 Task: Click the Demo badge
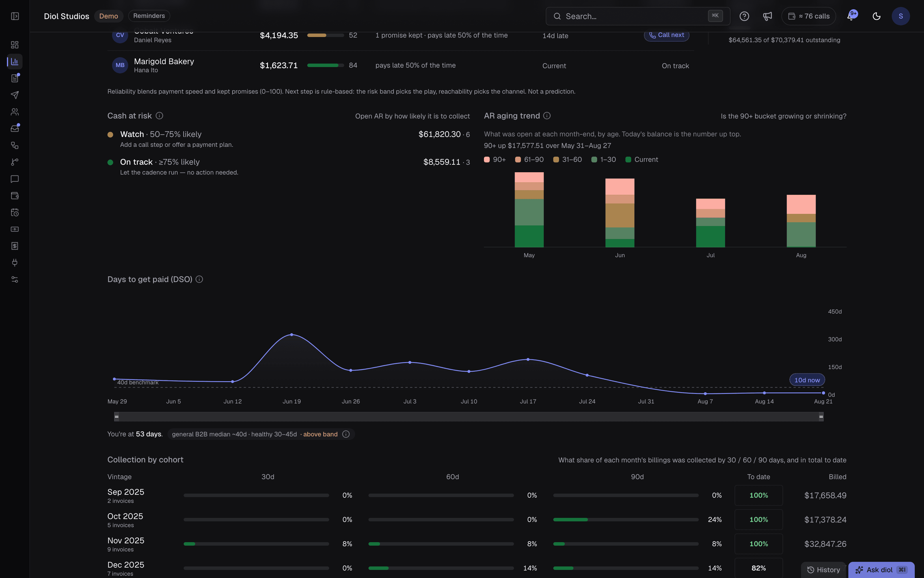click(109, 16)
